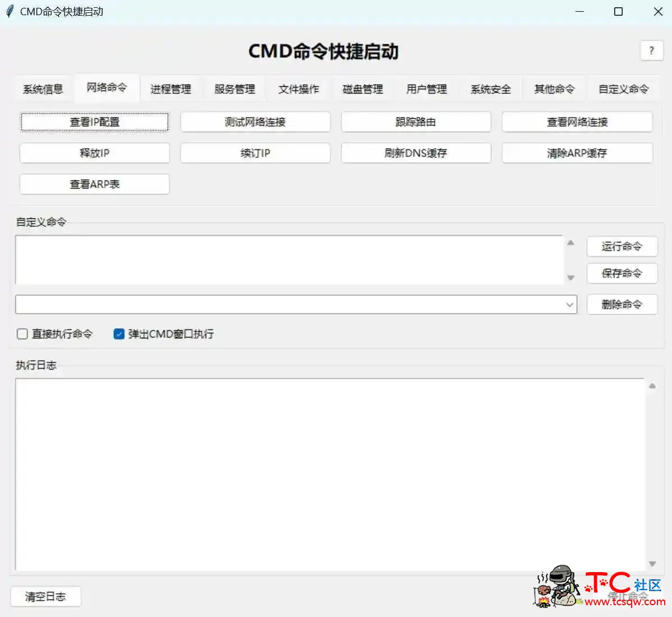Enable the 直接执行命令 checkbox

pos(22,334)
